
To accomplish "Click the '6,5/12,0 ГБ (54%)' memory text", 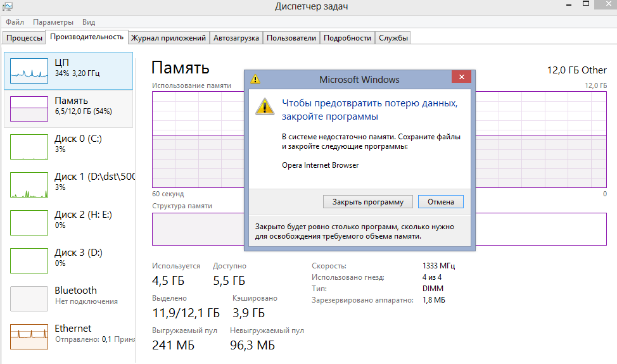I will pyautogui.click(x=84, y=111).
